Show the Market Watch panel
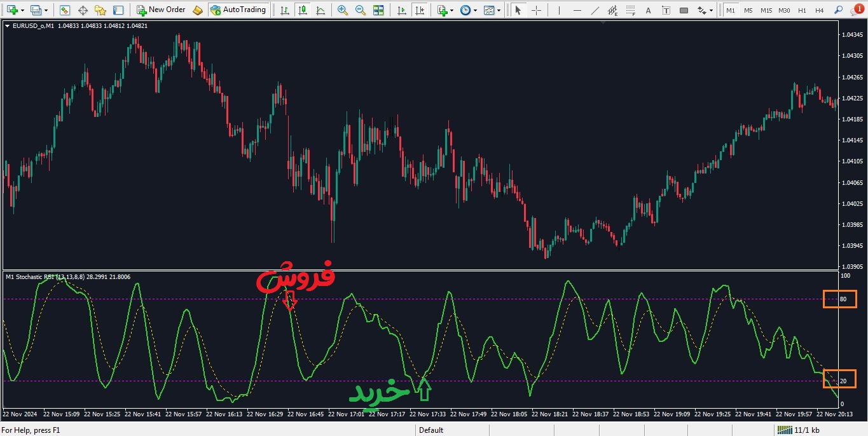 (x=65, y=10)
